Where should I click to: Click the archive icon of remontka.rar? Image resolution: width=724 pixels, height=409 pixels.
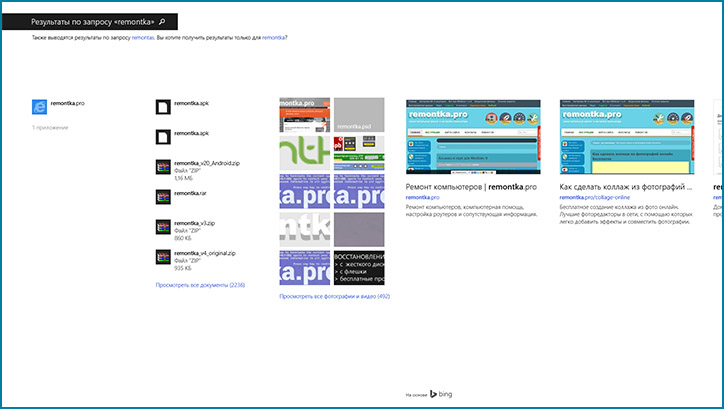(x=163, y=197)
